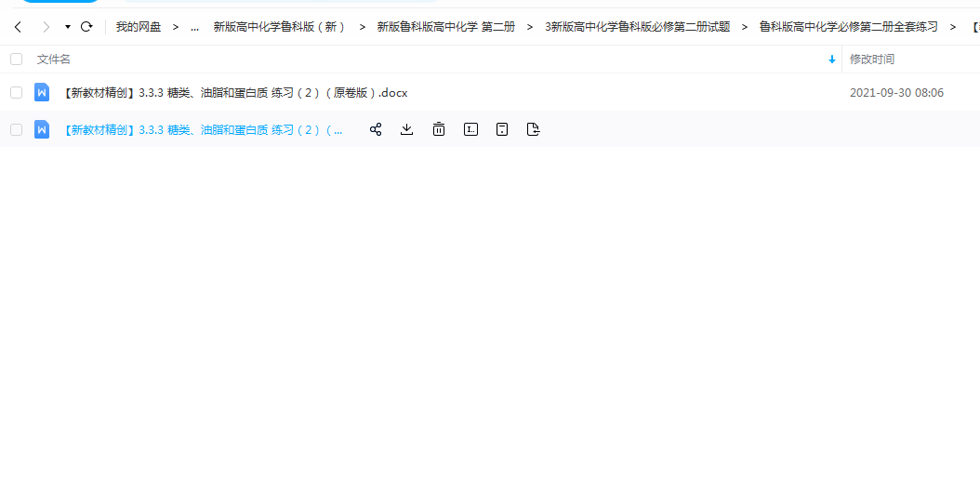Click Word icon of the highlighted blue file
The width and height of the screenshot is (980, 478).
(42, 129)
